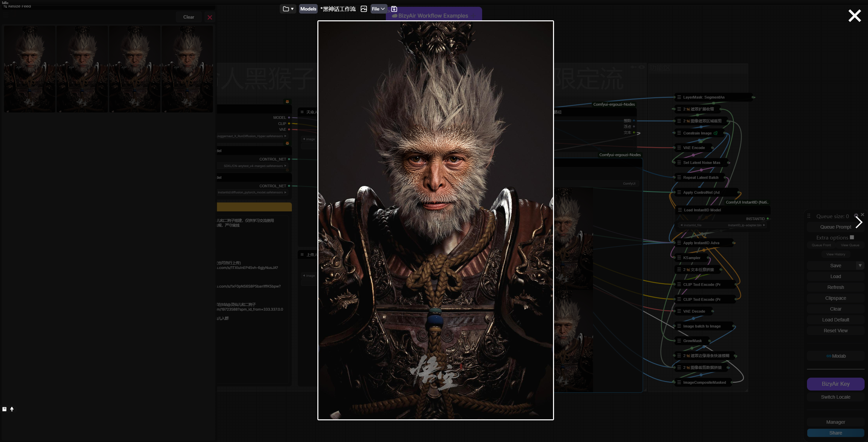Show the next image with right arrow
The height and width of the screenshot is (442, 868).
coord(859,222)
